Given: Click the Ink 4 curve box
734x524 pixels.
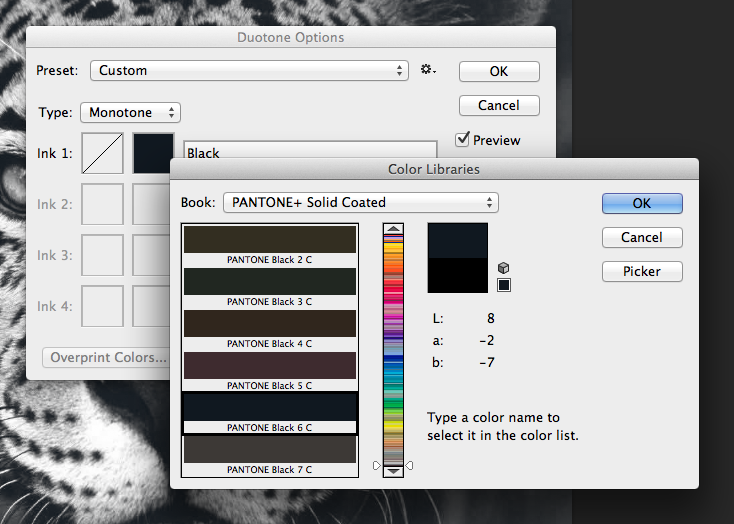Looking at the screenshot, I should (x=103, y=306).
